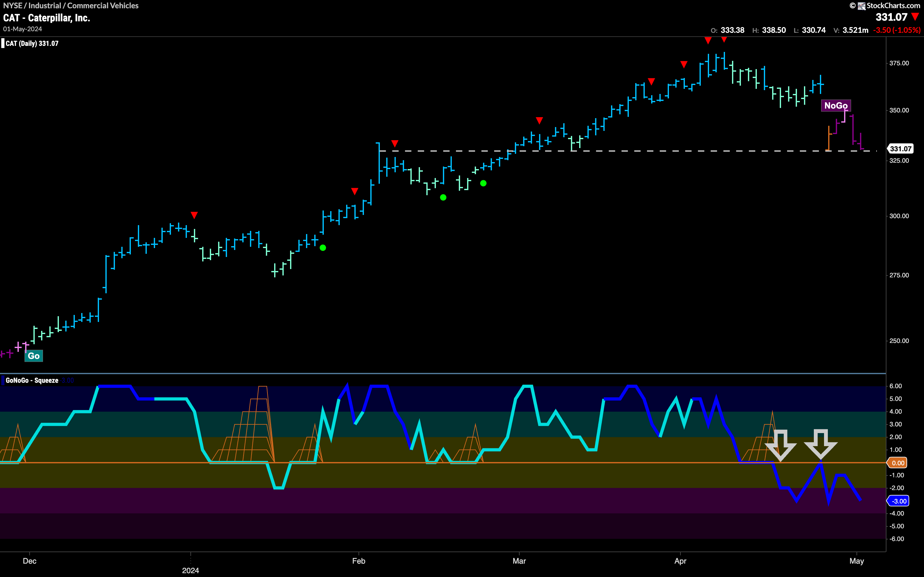
Task: Click the orange 0.00 oscillator axis tag
Action: pos(897,463)
